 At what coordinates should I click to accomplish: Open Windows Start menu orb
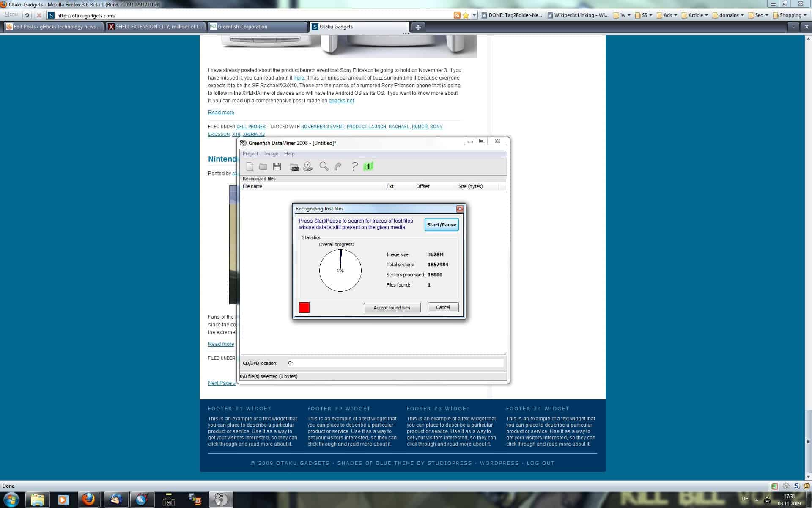point(11,500)
